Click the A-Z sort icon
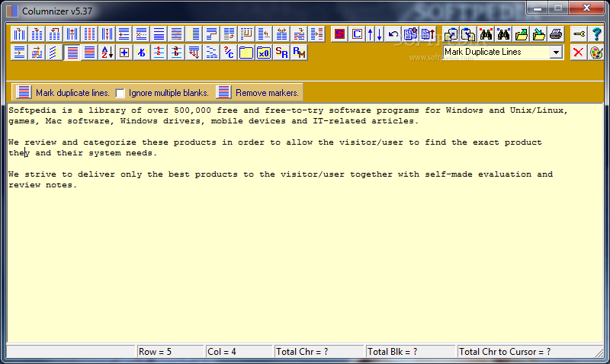The width and height of the screenshot is (610, 364). pyautogui.click(x=107, y=53)
